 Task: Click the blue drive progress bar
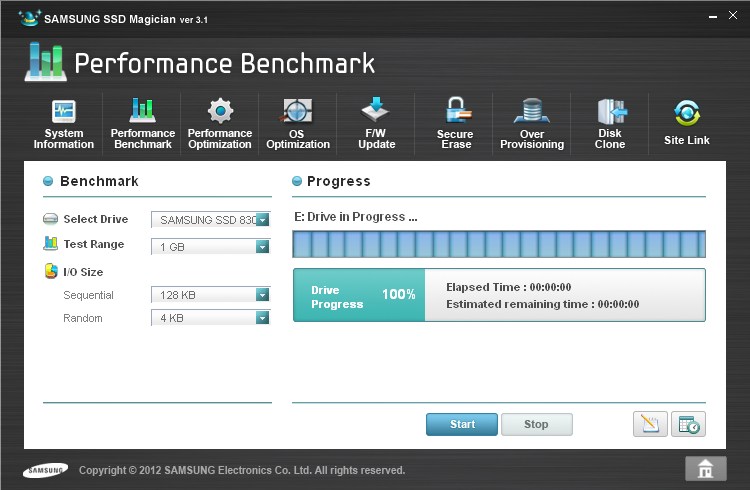pos(498,245)
